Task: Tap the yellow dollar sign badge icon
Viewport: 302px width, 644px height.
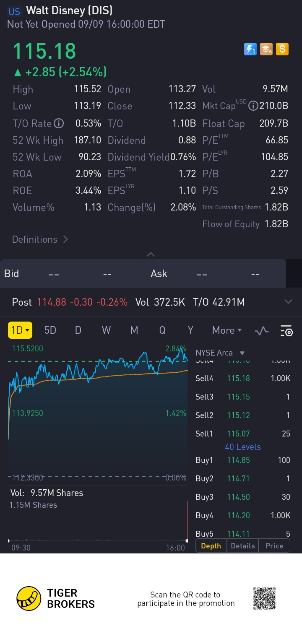Action: click(x=282, y=49)
